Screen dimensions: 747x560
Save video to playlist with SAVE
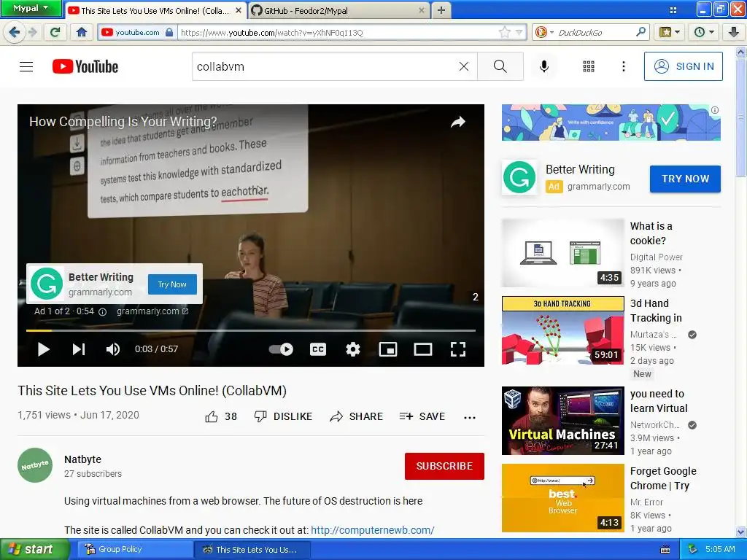click(422, 416)
